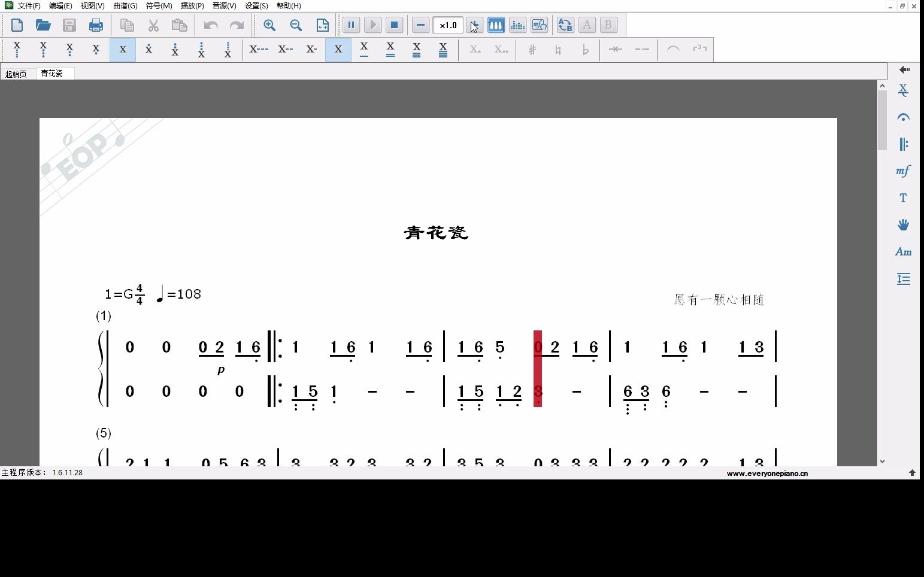Redo the last edit

[237, 25]
